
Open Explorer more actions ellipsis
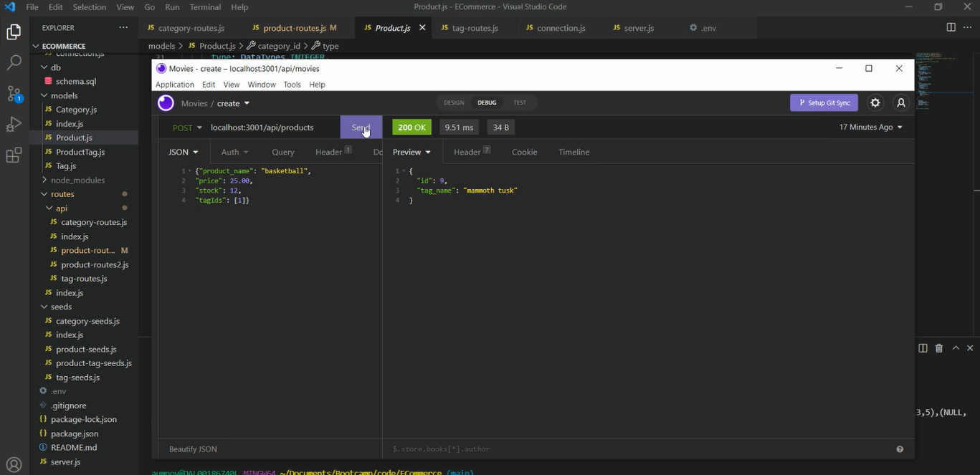pos(123,28)
